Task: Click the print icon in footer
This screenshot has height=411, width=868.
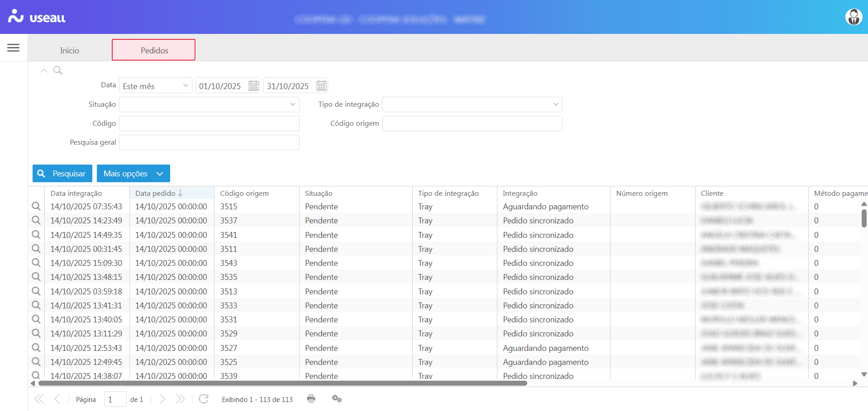Action: pos(311,399)
